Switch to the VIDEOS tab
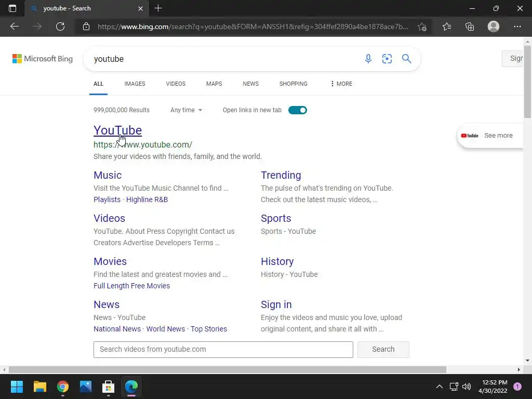Screen dimensions: 532x399 (176, 84)
